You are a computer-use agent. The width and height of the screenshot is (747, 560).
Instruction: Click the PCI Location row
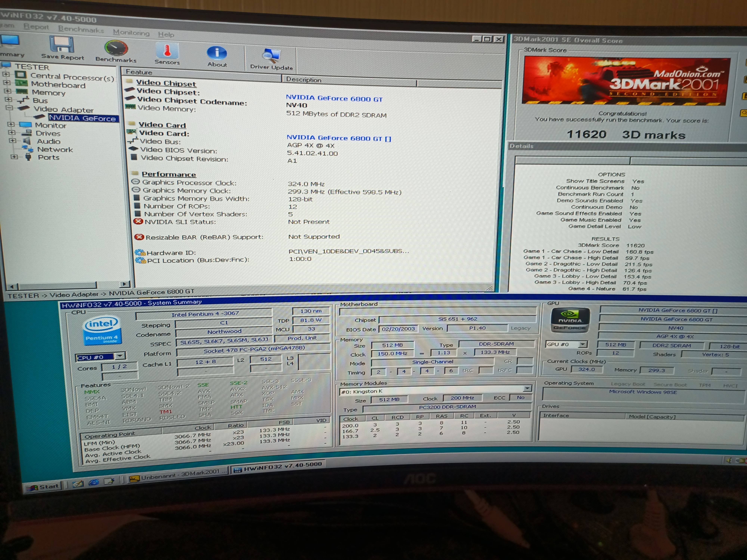[x=223, y=260]
